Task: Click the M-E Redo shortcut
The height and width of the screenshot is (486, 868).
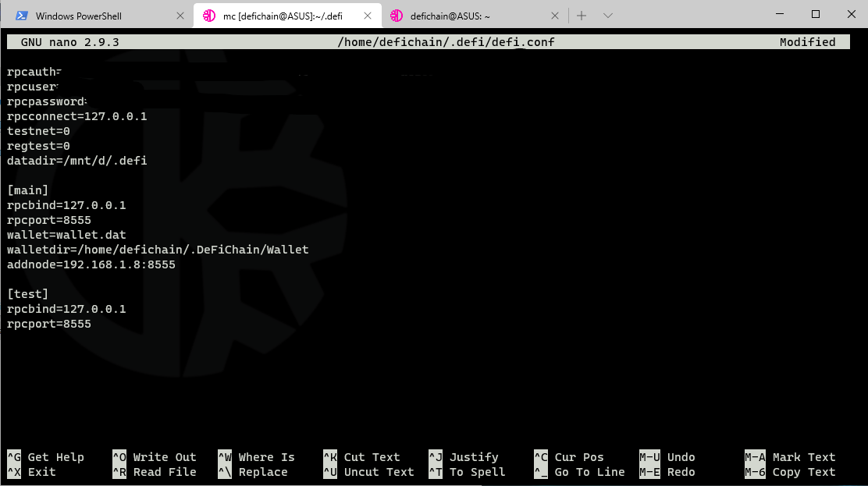Action: 667,472
